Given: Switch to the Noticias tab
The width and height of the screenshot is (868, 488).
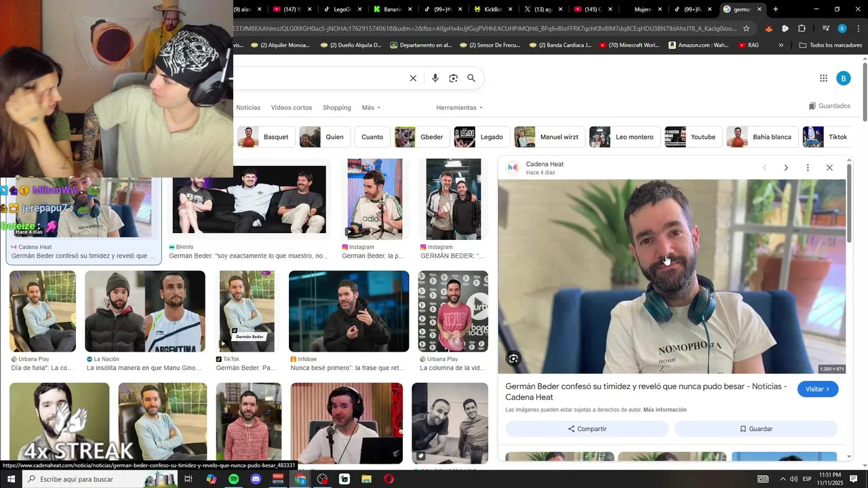Looking at the screenshot, I should click(248, 108).
